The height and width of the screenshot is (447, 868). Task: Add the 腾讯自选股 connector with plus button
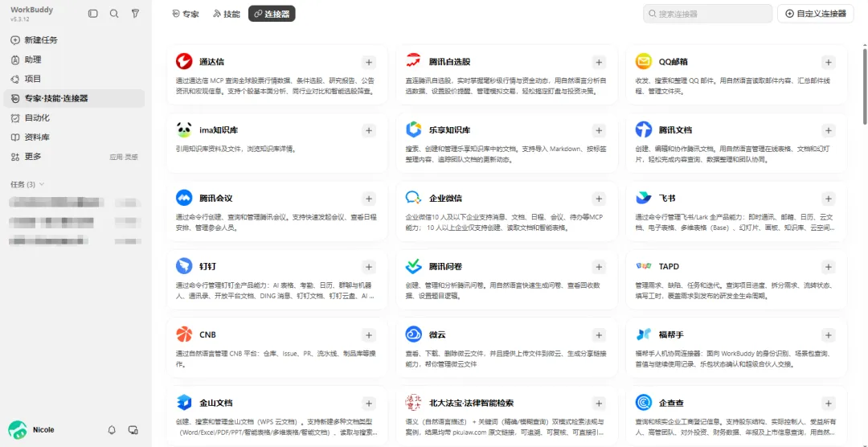click(x=599, y=62)
